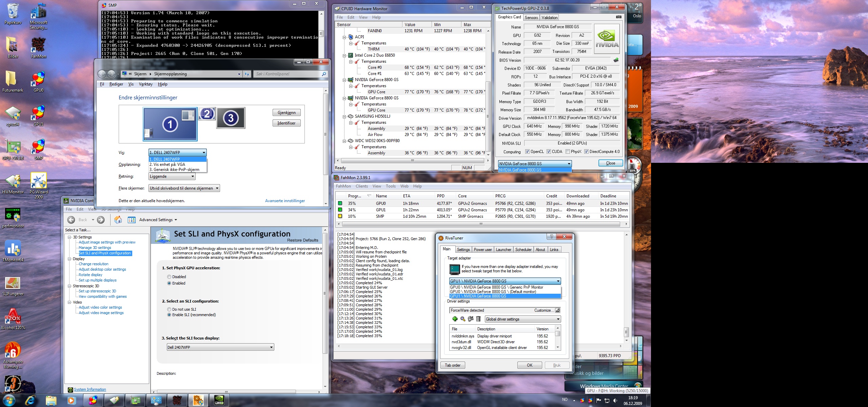Collapse 3D Settings tree in NVIDIA panel
The height and width of the screenshot is (407, 868).
coord(69,237)
